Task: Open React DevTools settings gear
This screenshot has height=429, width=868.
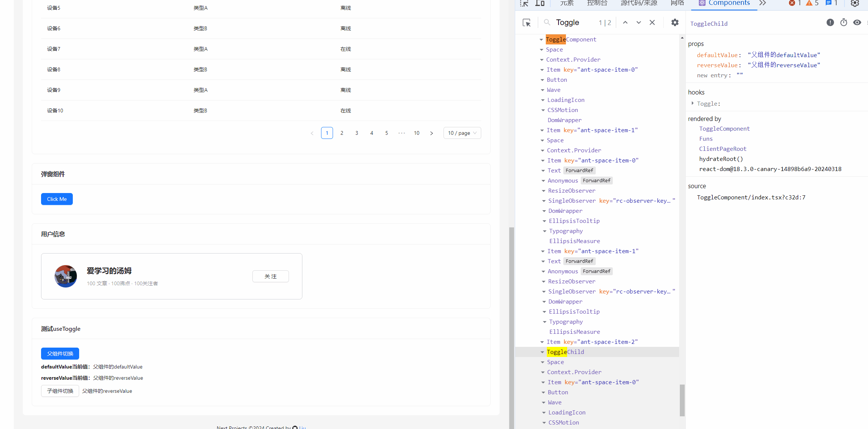Action: coord(675,22)
